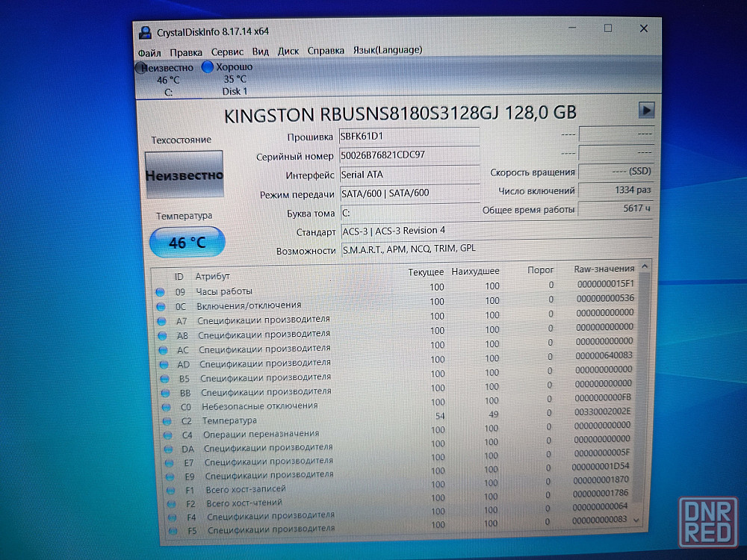Click the CrystalDiskInfo app icon in title bar
Screen dimensions: 747x560
[x=145, y=32]
